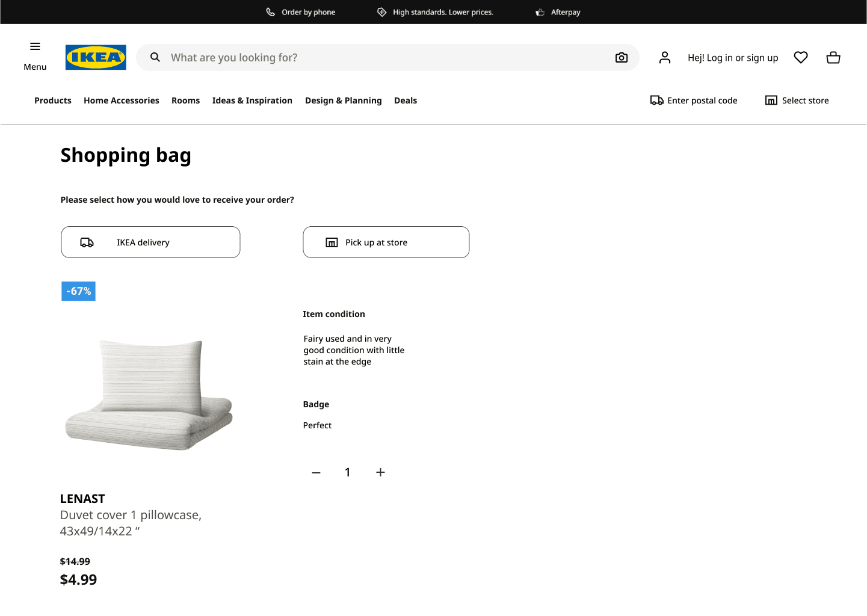Click the Badge label
This screenshot has height=616, width=867.
[x=316, y=404]
